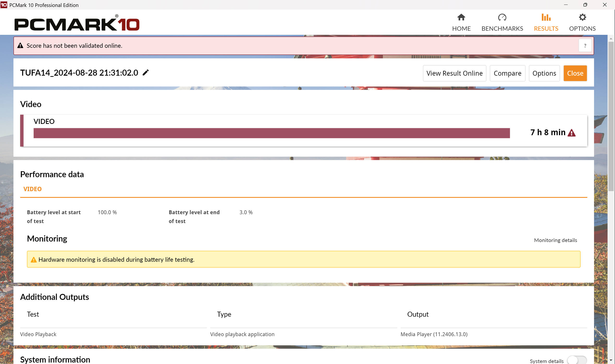
Task: Click the PCMark 10 logo
Action: tap(77, 24)
